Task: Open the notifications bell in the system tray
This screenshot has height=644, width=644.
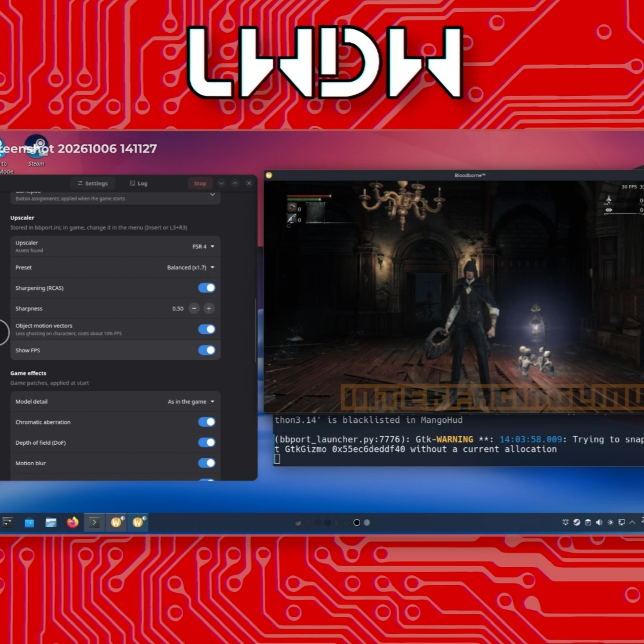Action: pos(565,522)
